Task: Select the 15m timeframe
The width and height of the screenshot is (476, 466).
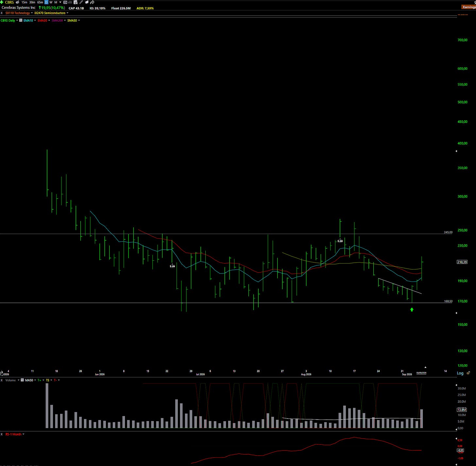Action: [24, 2]
